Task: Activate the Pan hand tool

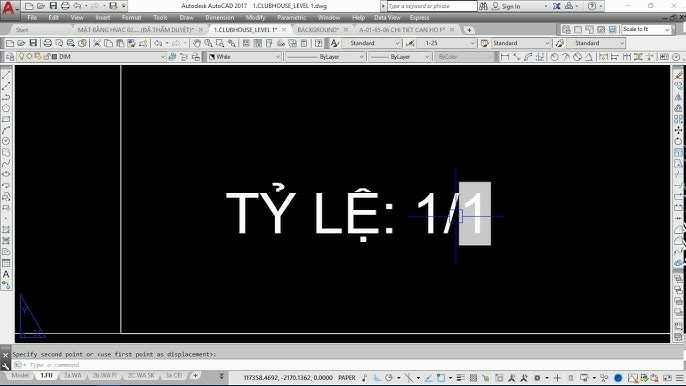Action: 197,43
